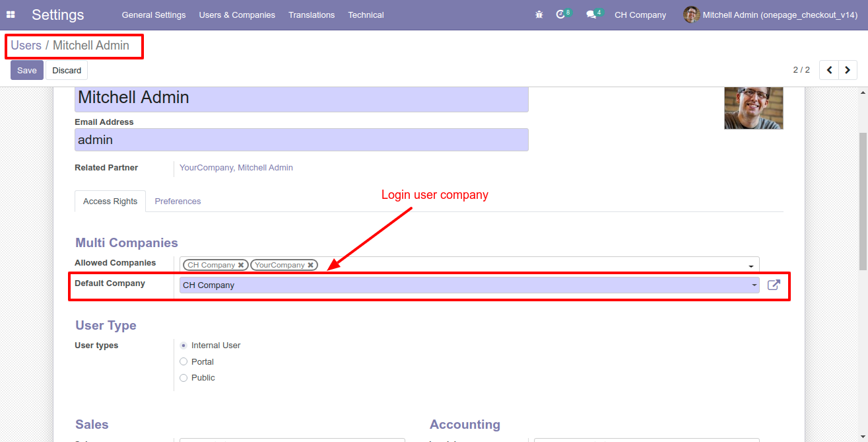The height and width of the screenshot is (442, 868).
Task: Go back to Users breadcrumb
Action: [26, 46]
